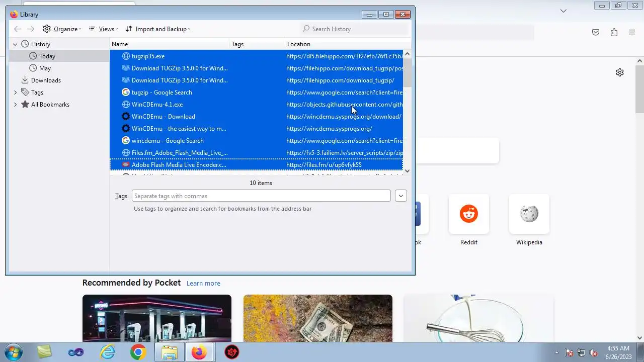The height and width of the screenshot is (362, 644).
Task: Open the Extensions icon in Firefox toolbar
Action: tap(614, 33)
